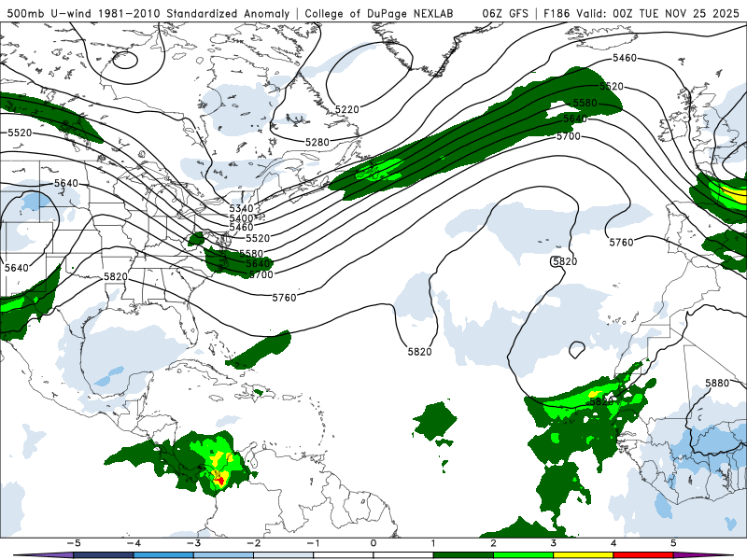Click the "F186 Valid: 00Z TUE NOV 25 2025" text
747x560 pixels.
click(x=641, y=13)
